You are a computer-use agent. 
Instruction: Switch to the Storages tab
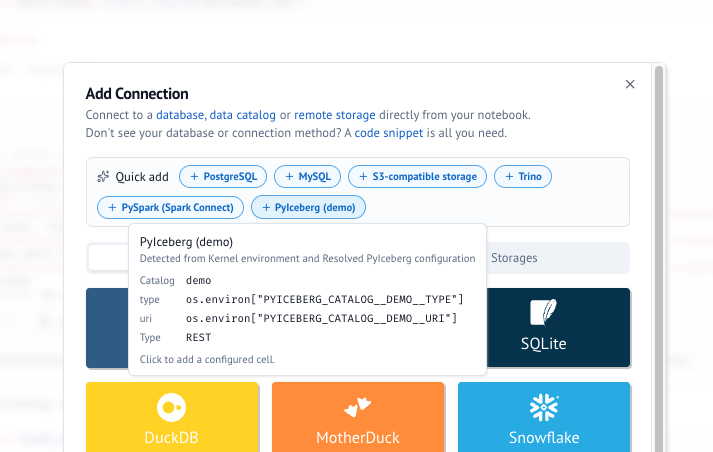[514, 258]
